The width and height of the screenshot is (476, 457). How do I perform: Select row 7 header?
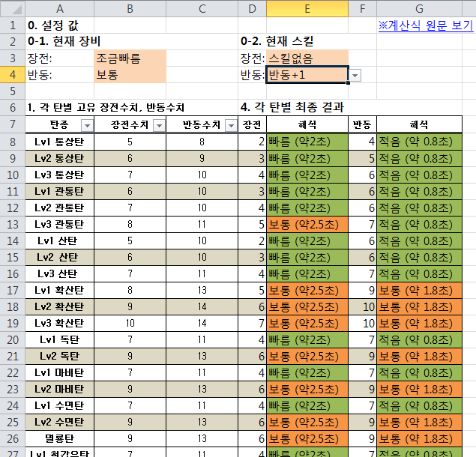(12, 124)
